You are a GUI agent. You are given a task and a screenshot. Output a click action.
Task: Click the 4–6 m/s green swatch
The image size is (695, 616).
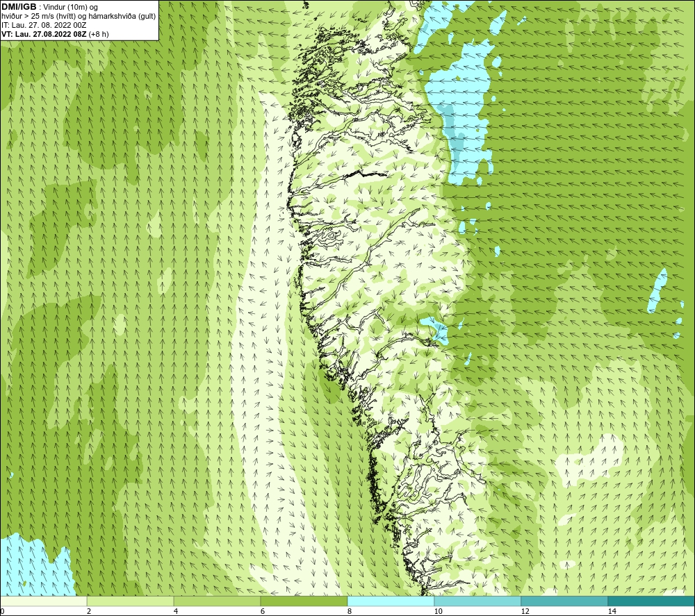[x=217, y=601]
